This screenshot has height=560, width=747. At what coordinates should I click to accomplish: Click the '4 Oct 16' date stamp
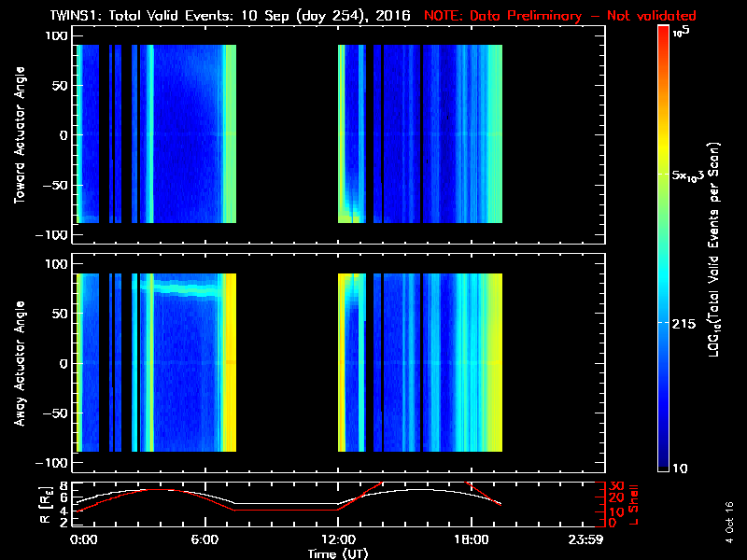[x=729, y=523]
